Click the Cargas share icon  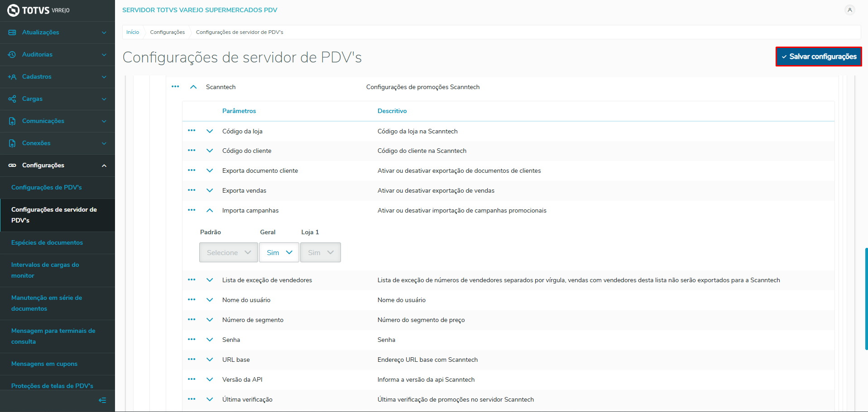(x=12, y=99)
